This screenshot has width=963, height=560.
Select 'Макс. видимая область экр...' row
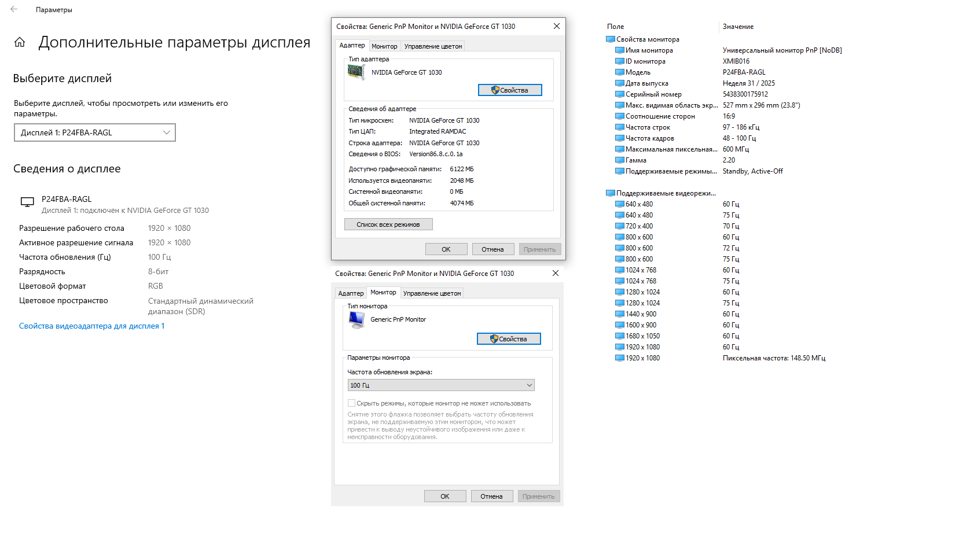[707, 105]
